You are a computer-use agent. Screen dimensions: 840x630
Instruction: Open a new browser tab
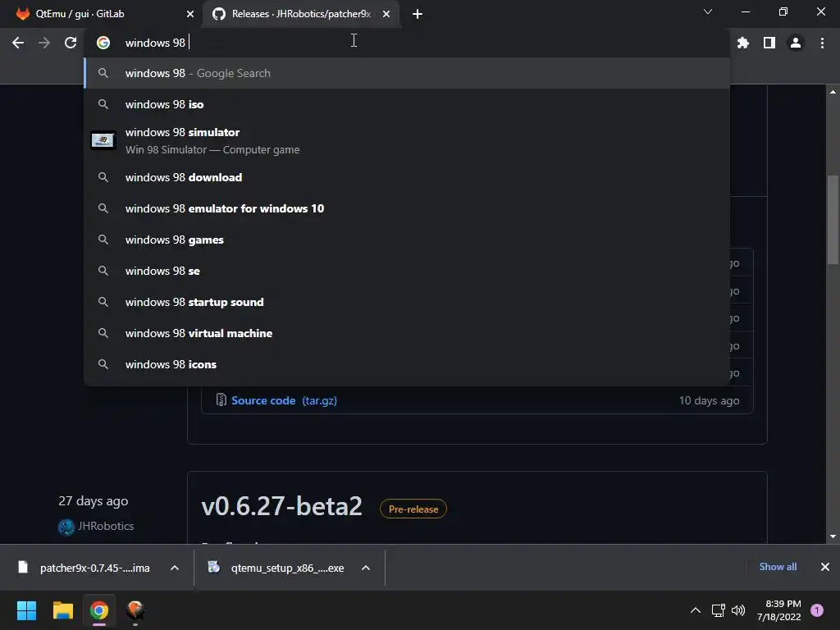pyautogui.click(x=418, y=14)
